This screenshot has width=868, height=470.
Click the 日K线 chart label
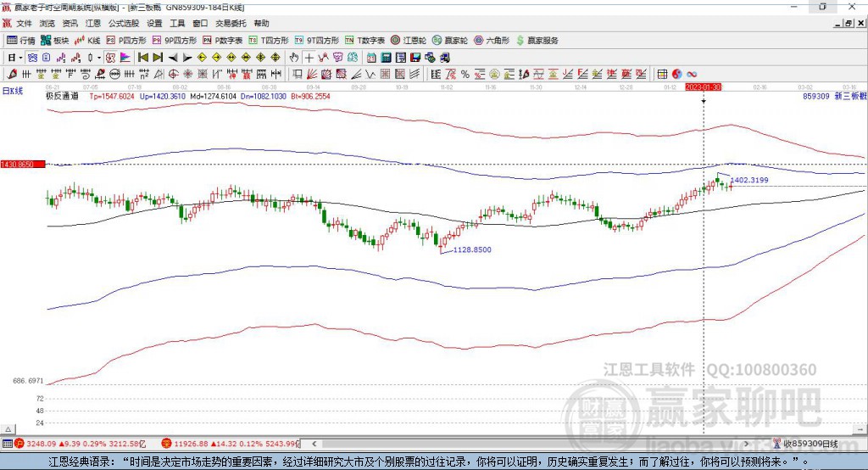pyautogui.click(x=12, y=91)
